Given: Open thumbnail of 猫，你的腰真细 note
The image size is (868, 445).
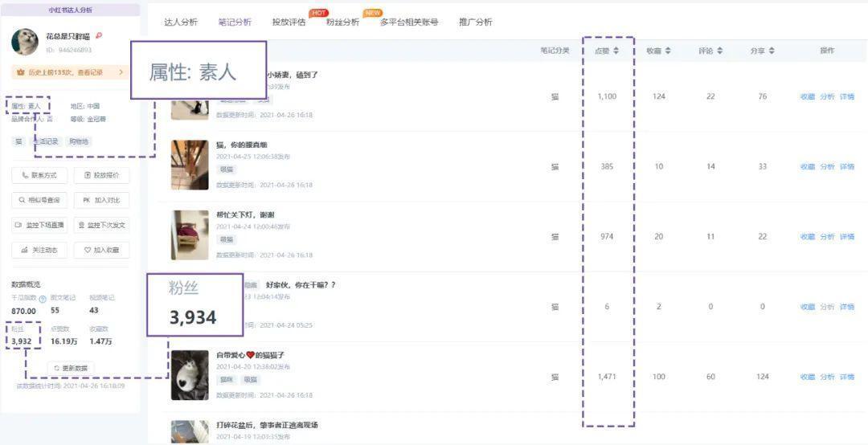Looking at the screenshot, I should pyautogui.click(x=190, y=165).
